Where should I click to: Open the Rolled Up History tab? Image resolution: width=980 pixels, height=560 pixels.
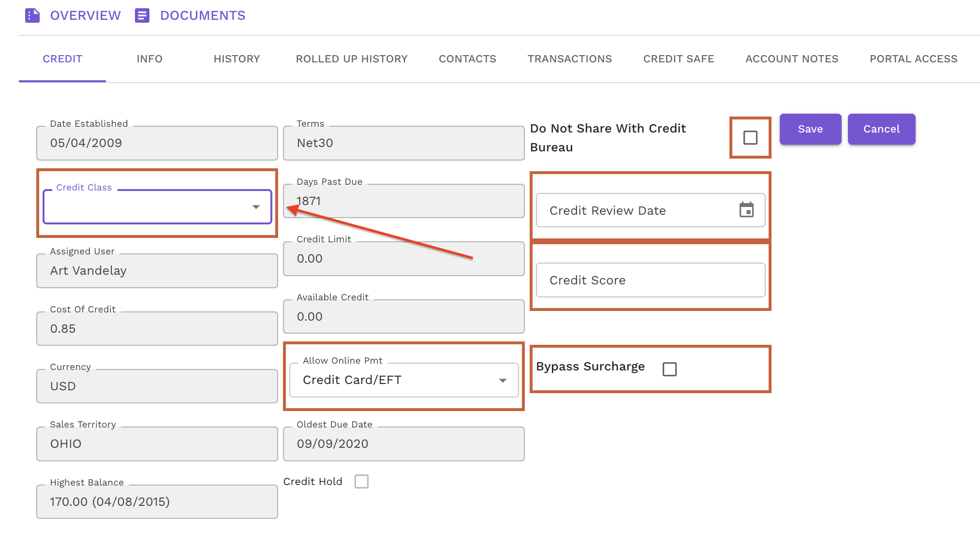click(352, 59)
